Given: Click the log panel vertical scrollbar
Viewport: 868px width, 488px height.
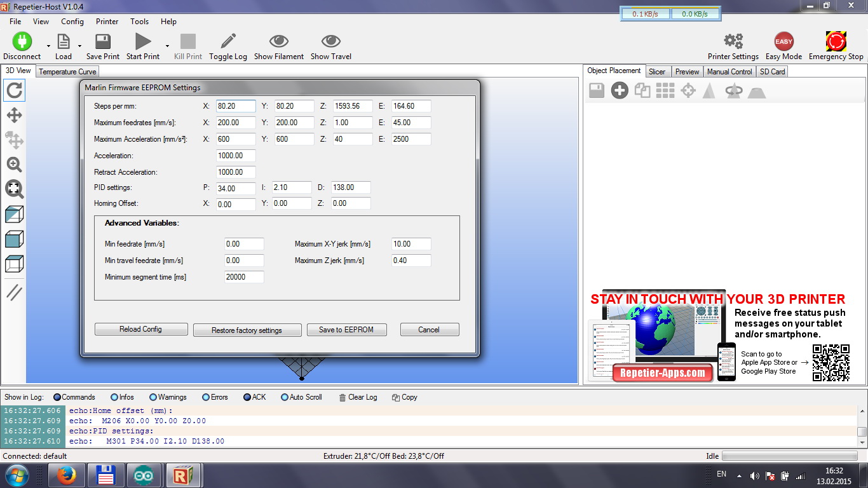Looking at the screenshot, I should coord(862,427).
